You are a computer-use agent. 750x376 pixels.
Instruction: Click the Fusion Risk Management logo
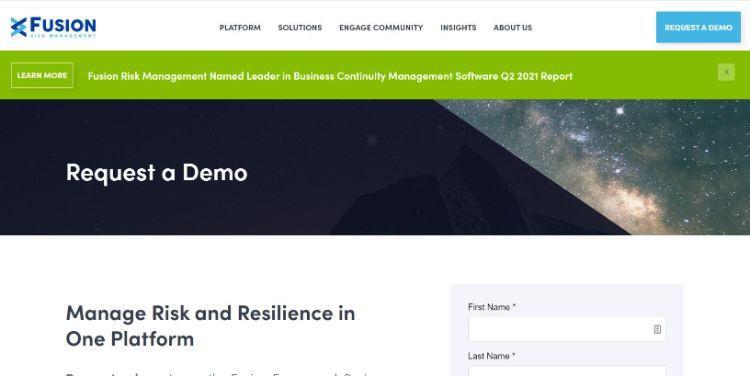point(53,27)
